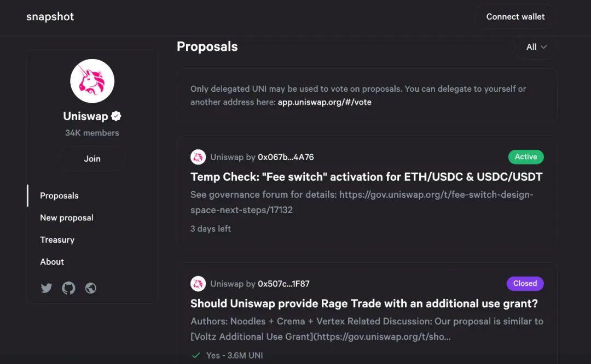Open the app.uniswap.org/#/vote link
This screenshot has width=591, height=364.
pos(325,102)
